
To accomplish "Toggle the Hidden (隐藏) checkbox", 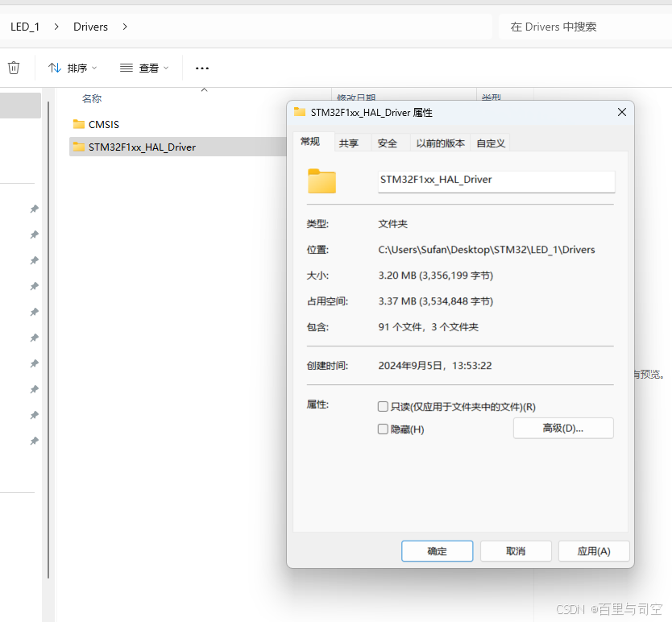I will point(383,429).
